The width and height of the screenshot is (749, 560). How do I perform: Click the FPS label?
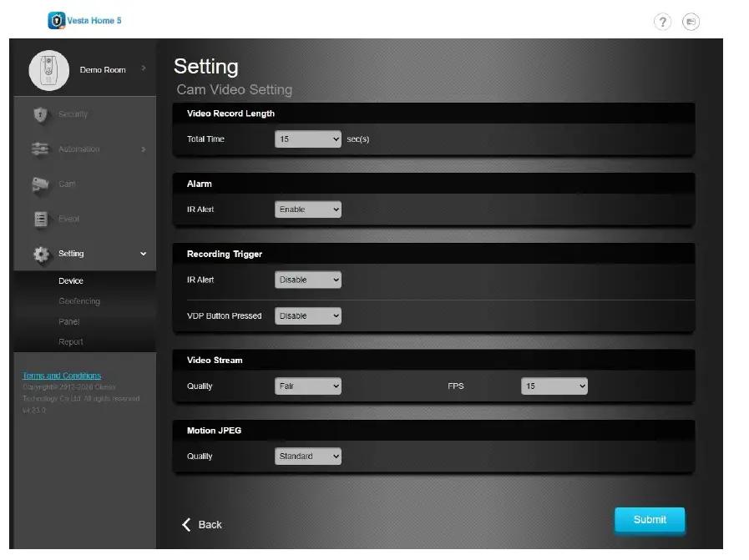pyautogui.click(x=455, y=386)
